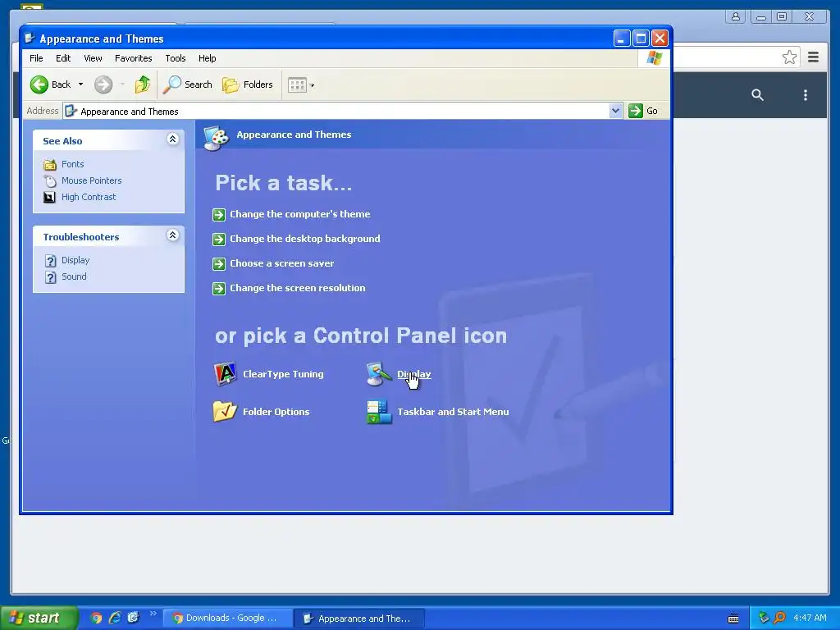Image resolution: width=840 pixels, height=630 pixels.
Task: Click the Display troubleshooter help icon
Action: (x=50, y=261)
